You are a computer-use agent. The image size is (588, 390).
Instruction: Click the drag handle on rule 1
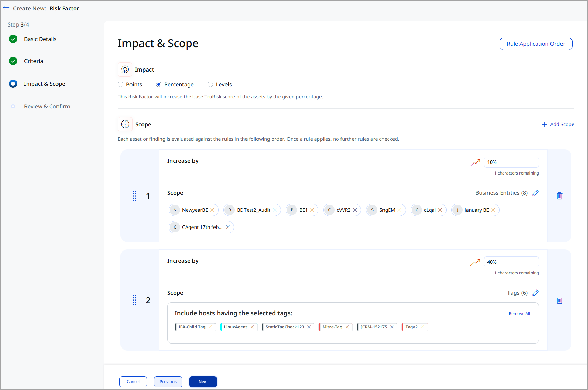tap(134, 196)
